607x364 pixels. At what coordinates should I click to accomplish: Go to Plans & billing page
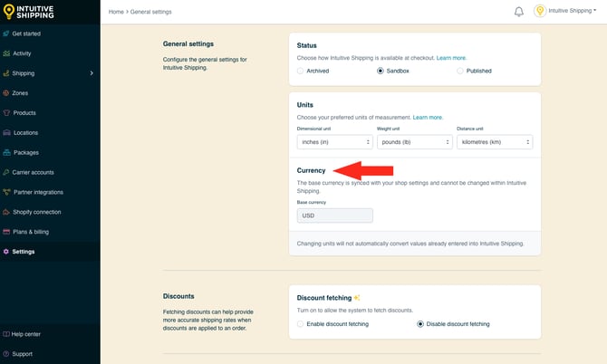pyautogui.click(x=31, y=232)
